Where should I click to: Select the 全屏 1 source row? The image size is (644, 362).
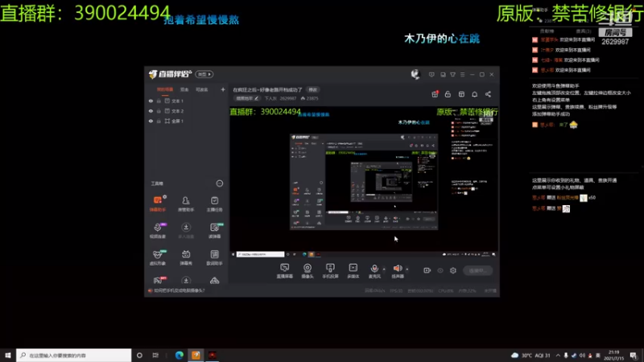coord(187,121)
